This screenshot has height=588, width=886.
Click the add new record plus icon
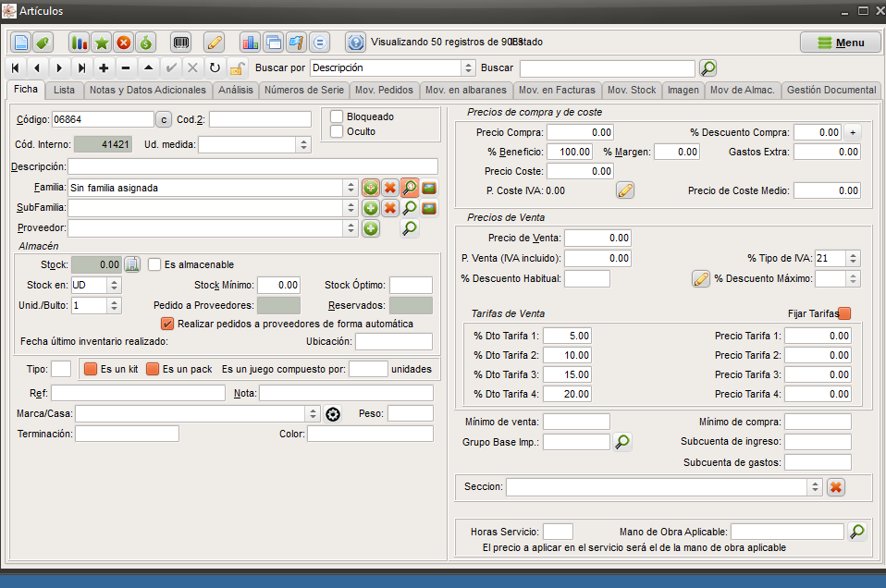104,67
